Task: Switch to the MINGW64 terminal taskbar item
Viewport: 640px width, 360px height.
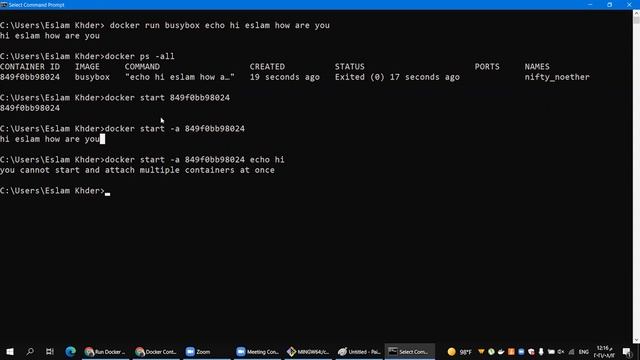Action: [308, 351]
